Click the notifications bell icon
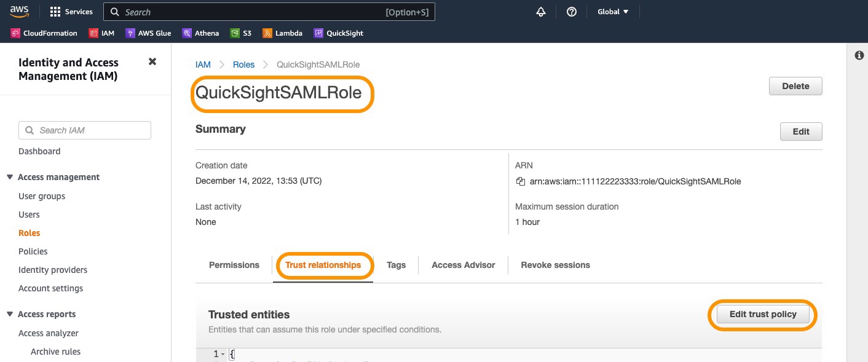Image resolution: width=868 pixels, height=362 pixels. [x=541, y=12]
